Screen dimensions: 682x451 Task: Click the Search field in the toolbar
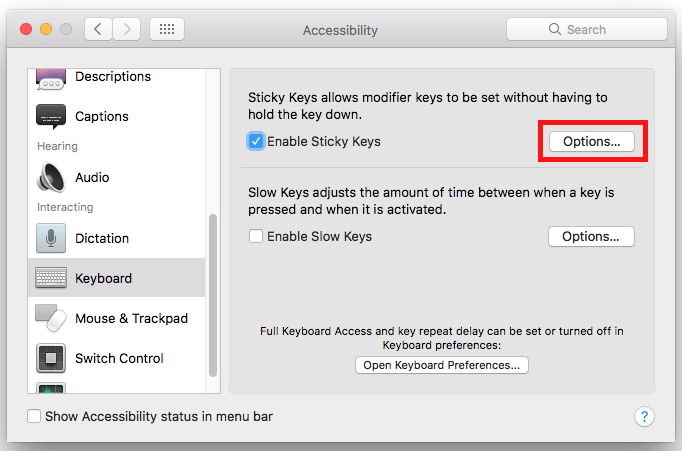(x=587, y=29)
